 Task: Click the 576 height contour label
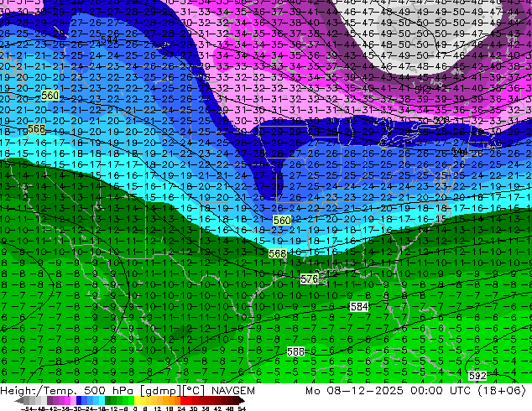(x=309, y=279)
